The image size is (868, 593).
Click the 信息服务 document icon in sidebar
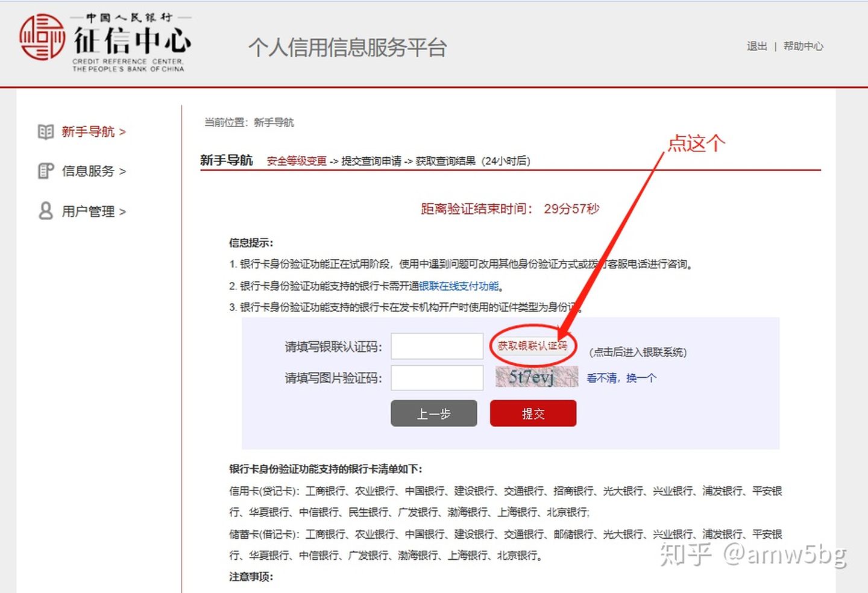pyautogui.click(x=45, y=171)
